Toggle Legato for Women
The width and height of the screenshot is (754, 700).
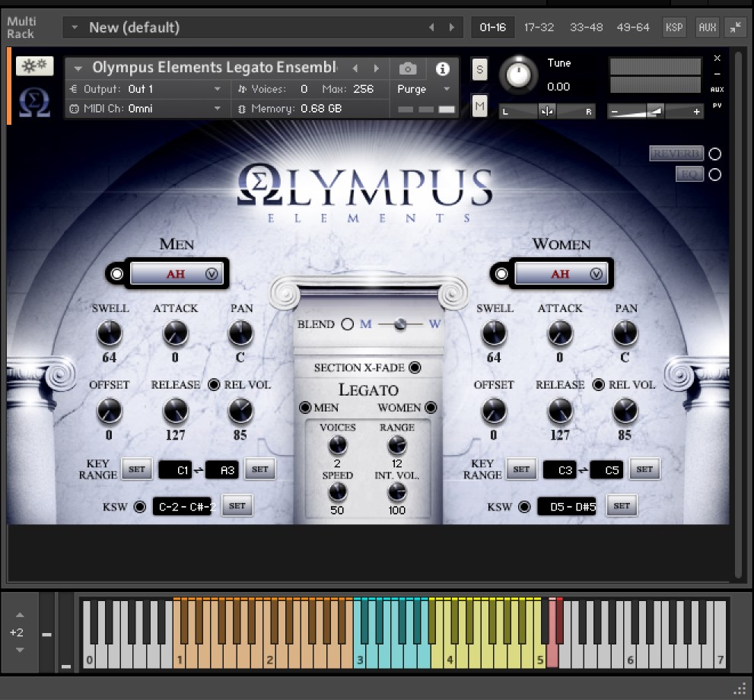[x=431, y=408]
